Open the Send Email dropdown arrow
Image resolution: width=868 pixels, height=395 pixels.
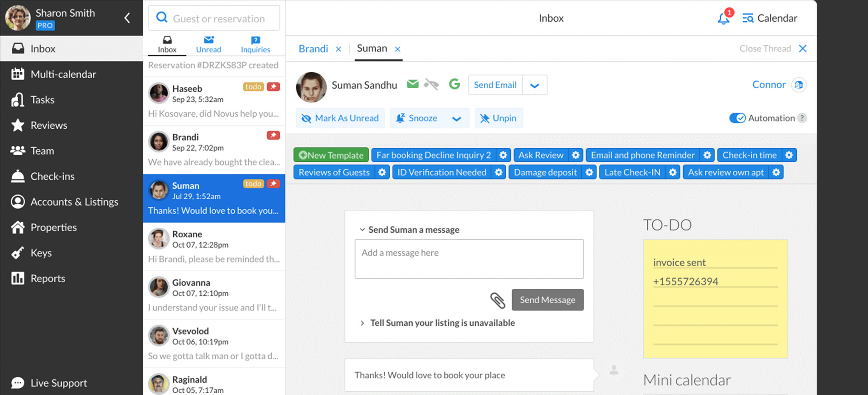coord(534,85)
